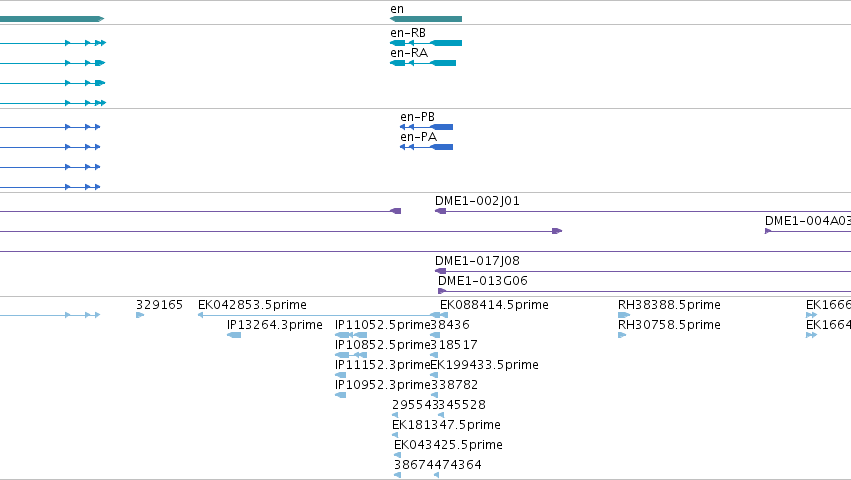This screenshot has height=480, width=851.
Task: Click the 329165 EST arrow
Action: (140, 315)
